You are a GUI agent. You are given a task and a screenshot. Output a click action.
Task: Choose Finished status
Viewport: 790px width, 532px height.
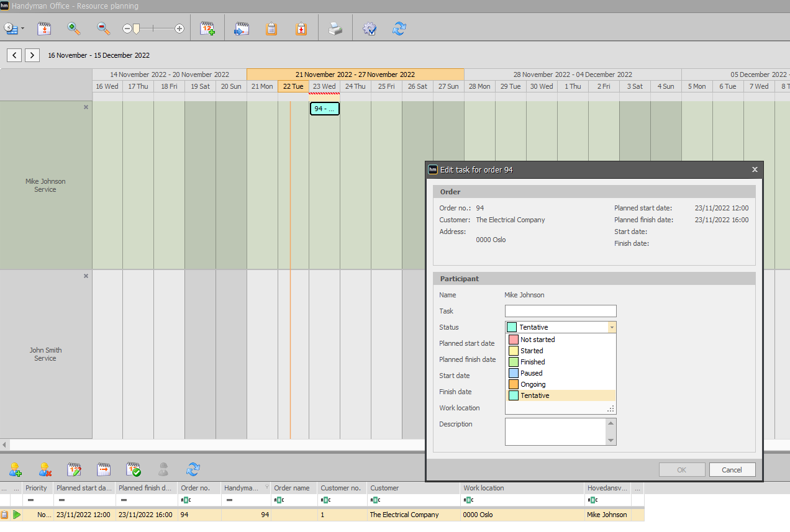pos(561,362)
